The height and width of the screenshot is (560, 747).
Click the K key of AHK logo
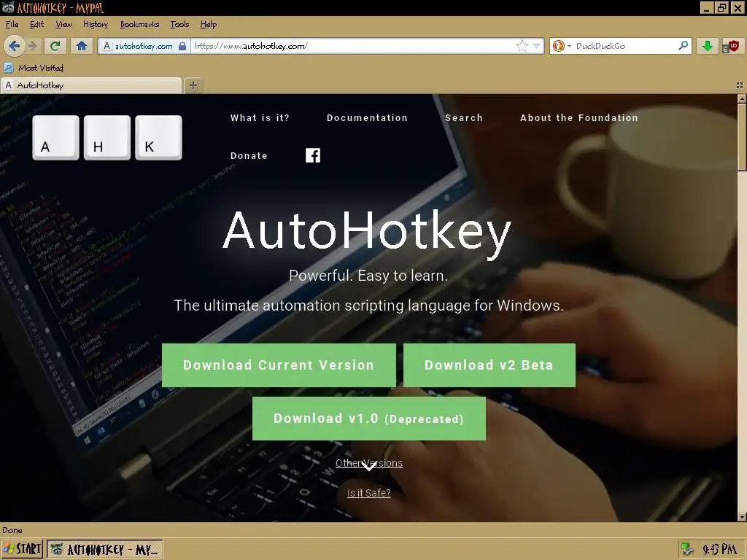[x=158, y=138]
